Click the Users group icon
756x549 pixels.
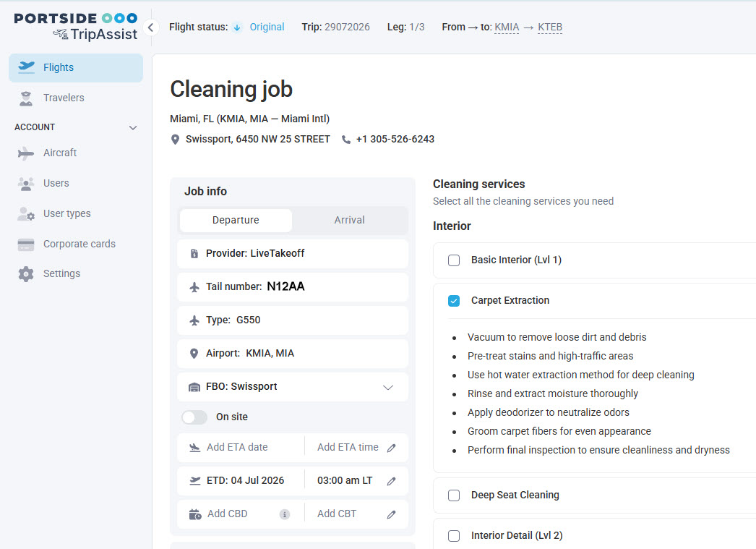pos(26,183)
